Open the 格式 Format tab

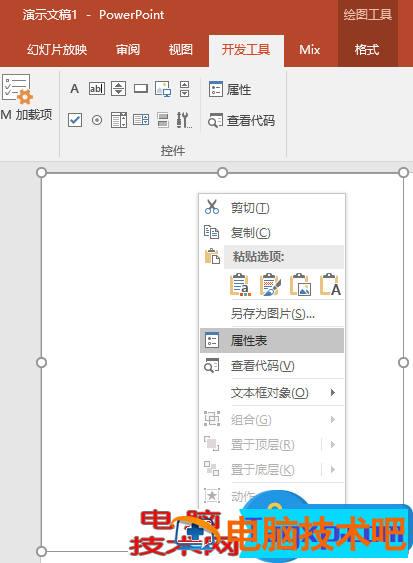(367, 50)
